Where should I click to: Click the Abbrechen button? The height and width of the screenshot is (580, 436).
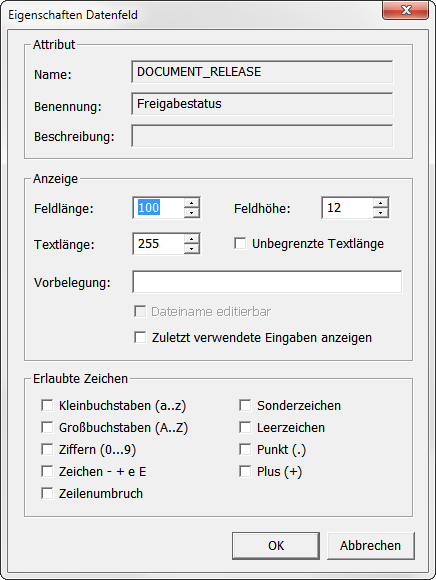pyautogui.click(x=371, y=546)
